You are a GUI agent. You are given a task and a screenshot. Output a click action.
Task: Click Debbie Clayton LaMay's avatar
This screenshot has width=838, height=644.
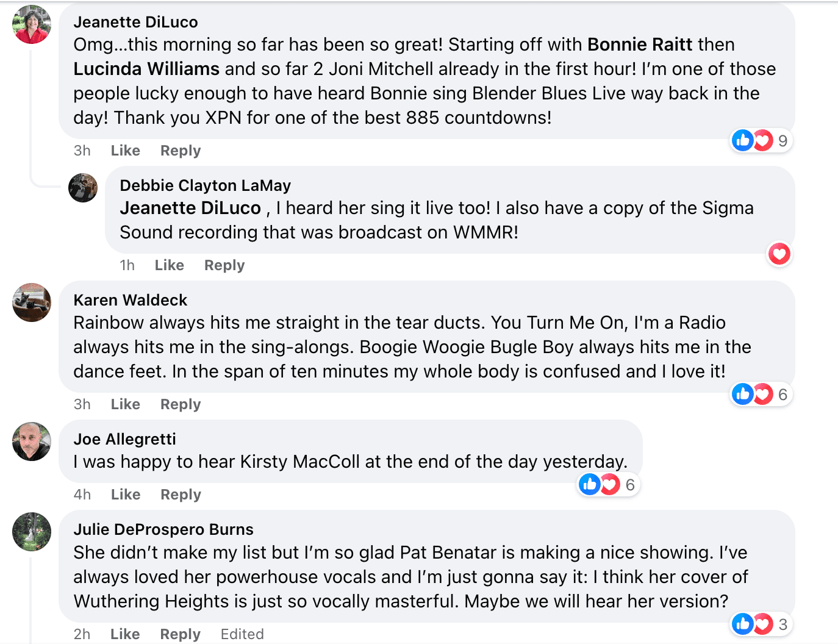click(83, 188)
